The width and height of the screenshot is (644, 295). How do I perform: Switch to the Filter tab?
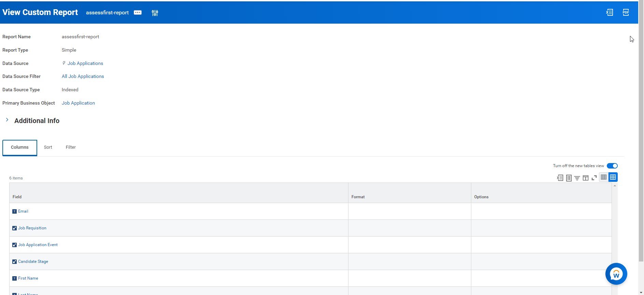pyautogui.click(x=71, y=147)
